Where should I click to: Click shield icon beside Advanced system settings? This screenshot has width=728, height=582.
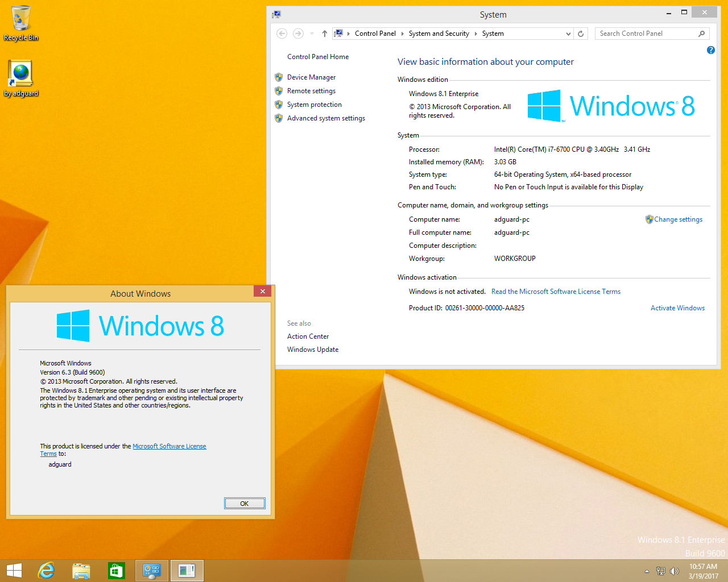(279, 118)
